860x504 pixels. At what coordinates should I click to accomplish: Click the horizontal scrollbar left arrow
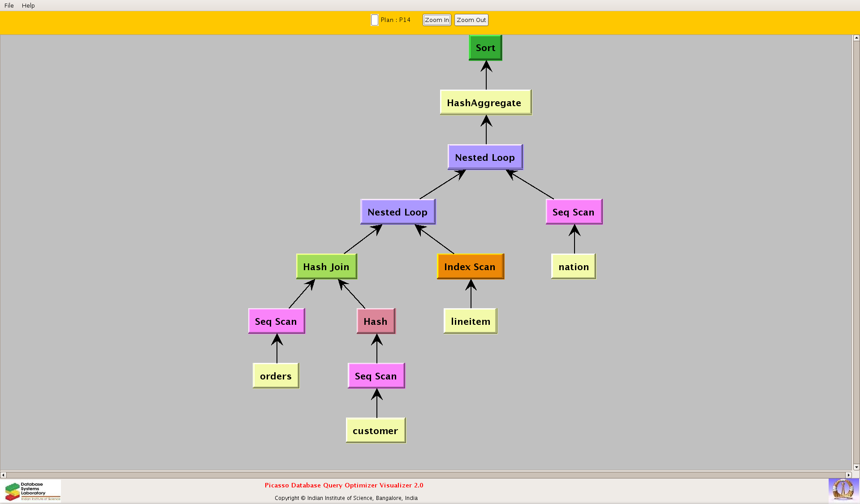pos(4,475)
